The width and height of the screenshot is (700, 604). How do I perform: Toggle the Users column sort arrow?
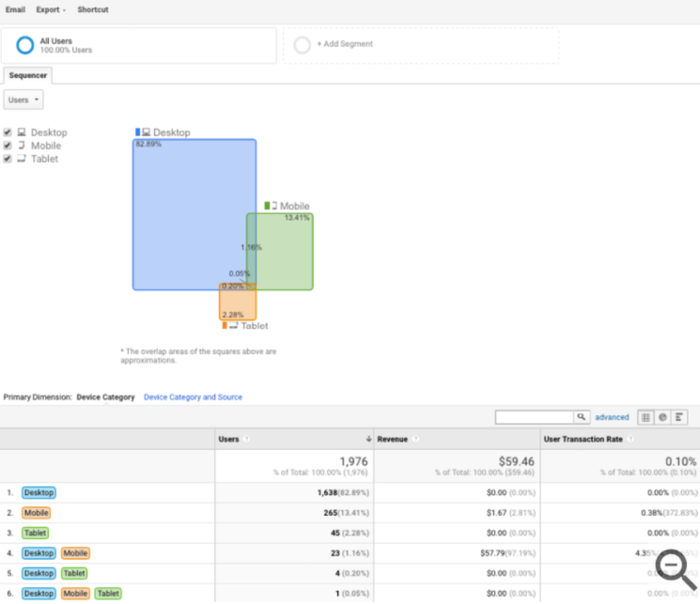(368, 440)
